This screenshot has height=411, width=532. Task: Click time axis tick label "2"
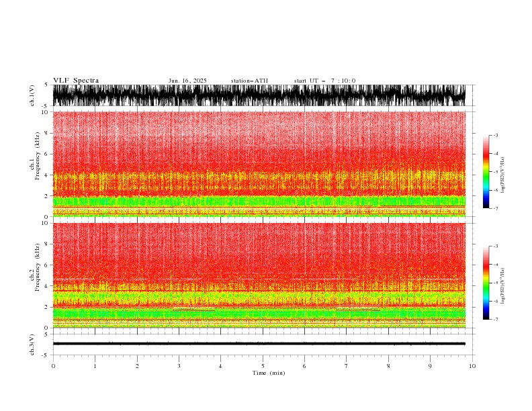138,366
